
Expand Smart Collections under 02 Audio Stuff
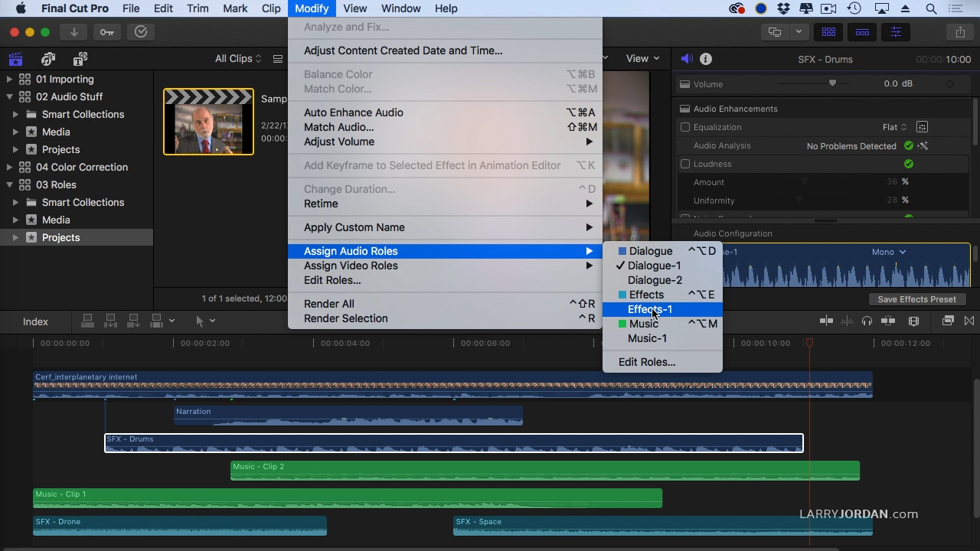15,114
